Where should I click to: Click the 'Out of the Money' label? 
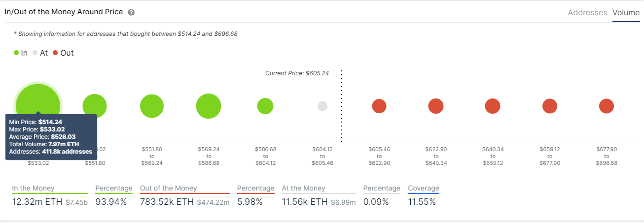click(x=169, y=188)
